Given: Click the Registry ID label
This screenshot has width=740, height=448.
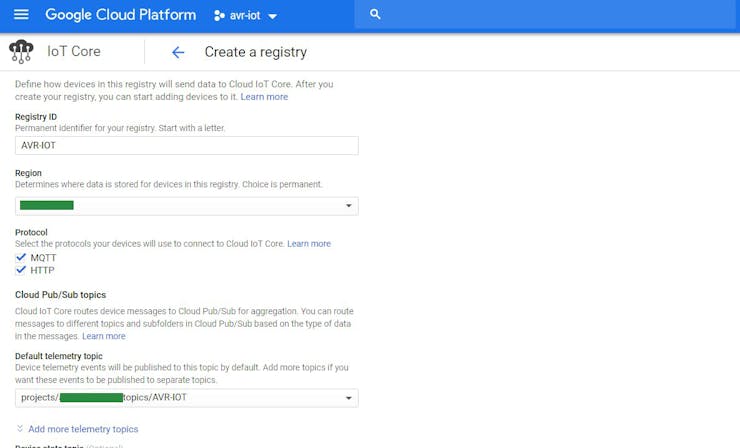Looking at the screenshot, I should (x=36, y=117).
